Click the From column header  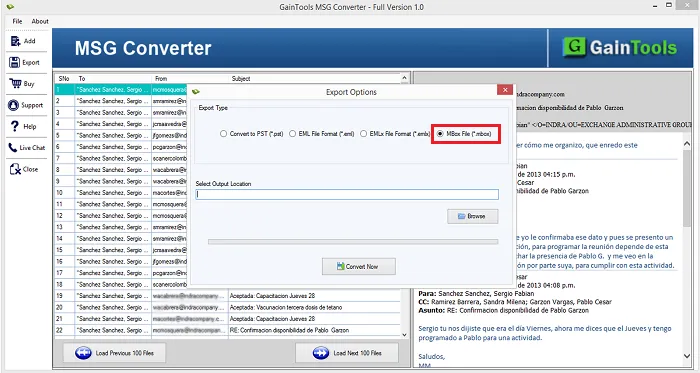[x=190, y=79]
